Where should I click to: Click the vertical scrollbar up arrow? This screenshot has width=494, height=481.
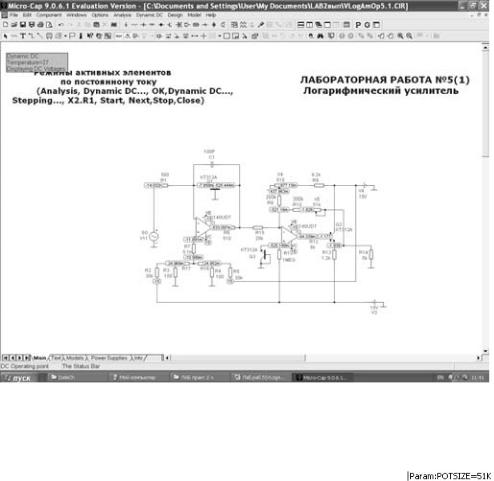[485, 48]
